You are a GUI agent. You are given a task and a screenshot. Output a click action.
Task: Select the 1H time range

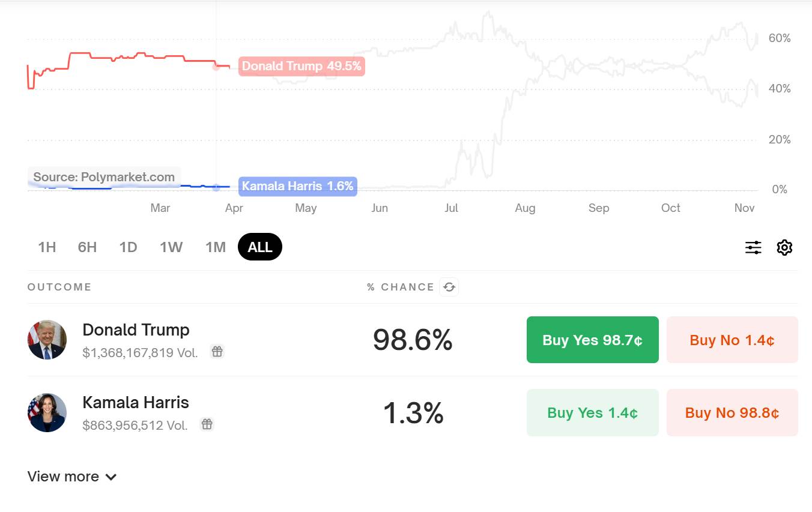[47, 247]
